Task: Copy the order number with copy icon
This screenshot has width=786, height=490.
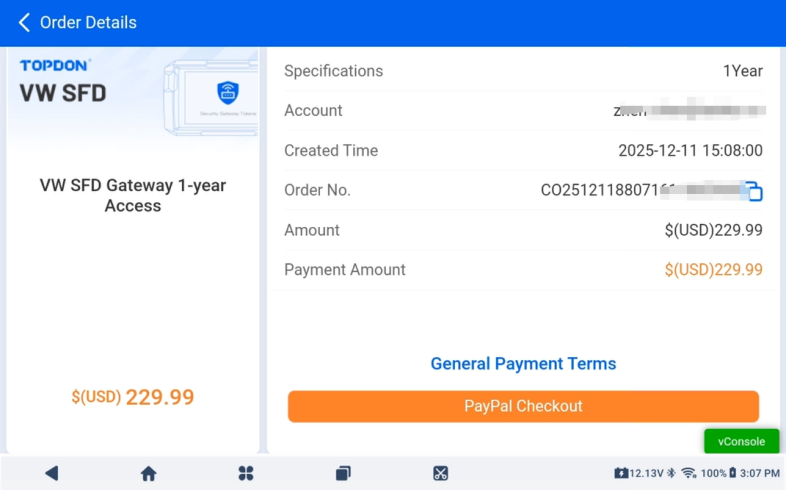Action: [754, 191]
